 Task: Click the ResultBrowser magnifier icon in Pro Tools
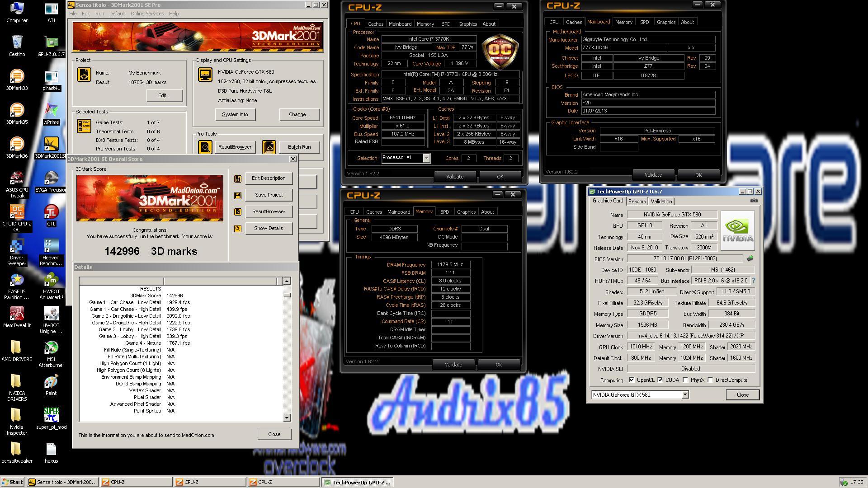click(205, 147)
